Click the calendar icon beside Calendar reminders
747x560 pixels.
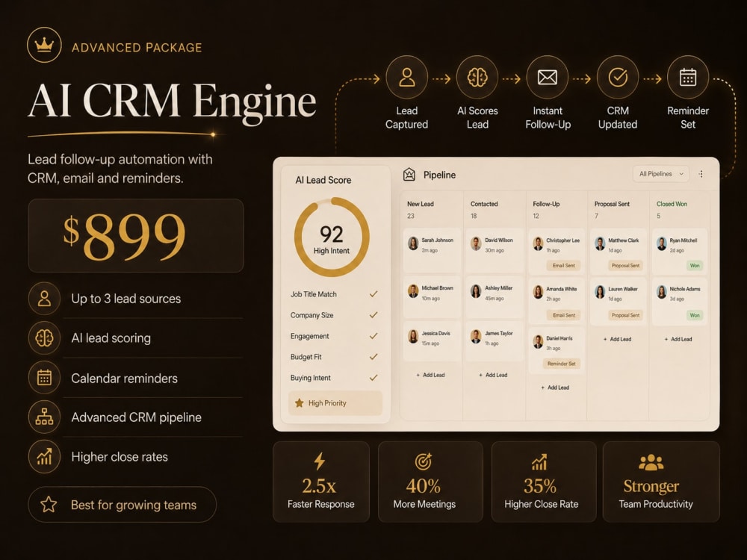point(44,378)
